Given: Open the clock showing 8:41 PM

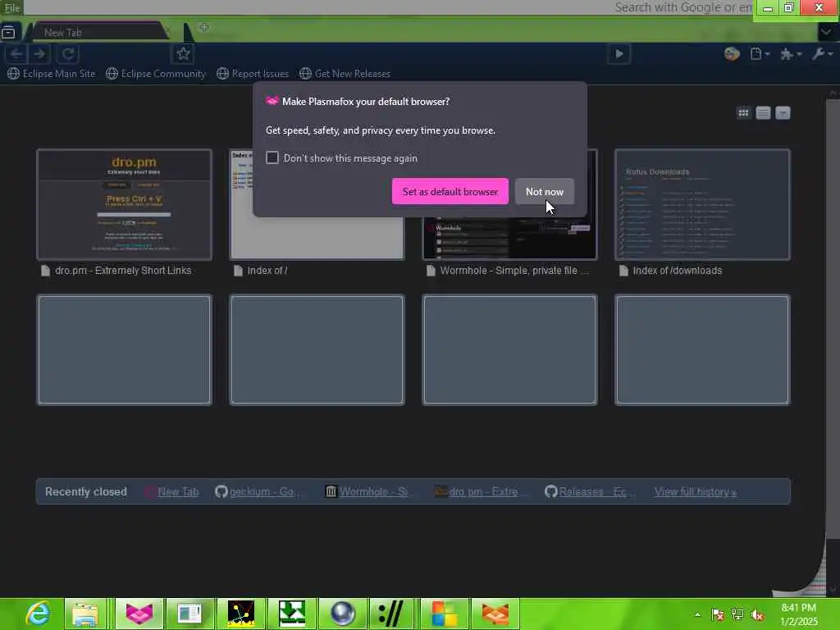Looking at the screenshot, I should [x=798, y=614].
